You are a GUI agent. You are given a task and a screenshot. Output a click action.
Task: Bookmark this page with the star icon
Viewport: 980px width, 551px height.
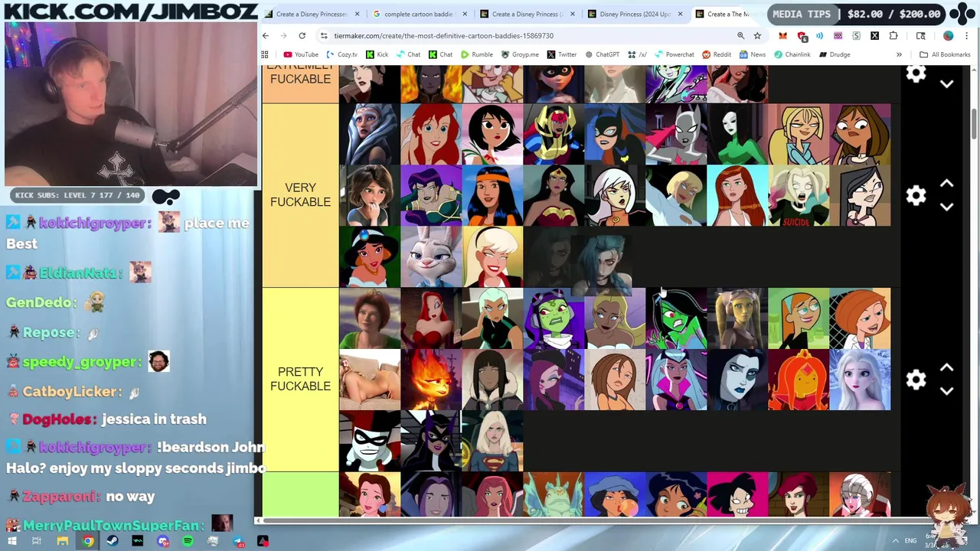(757, 36)
